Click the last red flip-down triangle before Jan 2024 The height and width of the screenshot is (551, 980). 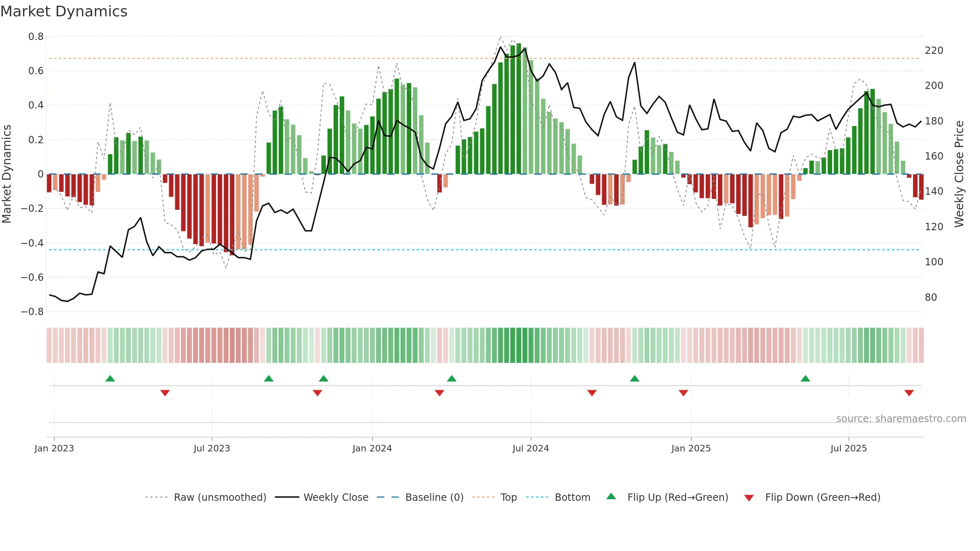point(318,393)
